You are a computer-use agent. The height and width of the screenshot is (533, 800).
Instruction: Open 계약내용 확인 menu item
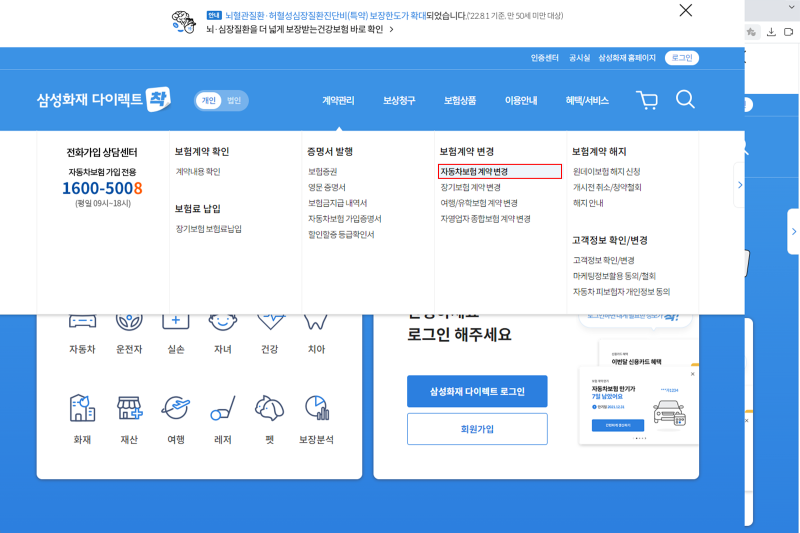(x=198, y=172)
